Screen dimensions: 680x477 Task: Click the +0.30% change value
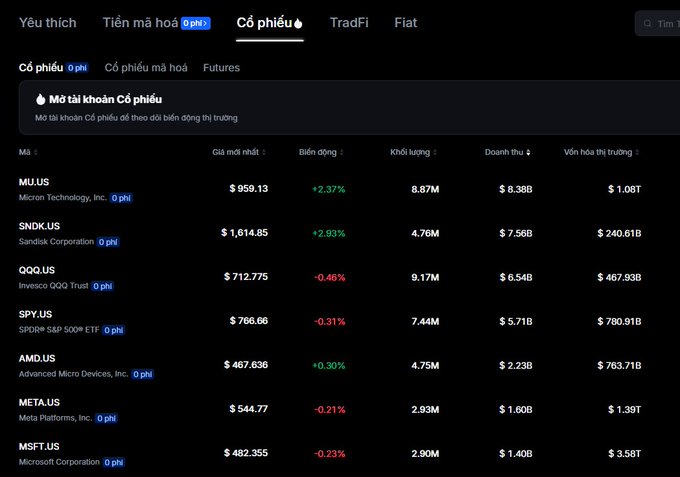(329, 366)
